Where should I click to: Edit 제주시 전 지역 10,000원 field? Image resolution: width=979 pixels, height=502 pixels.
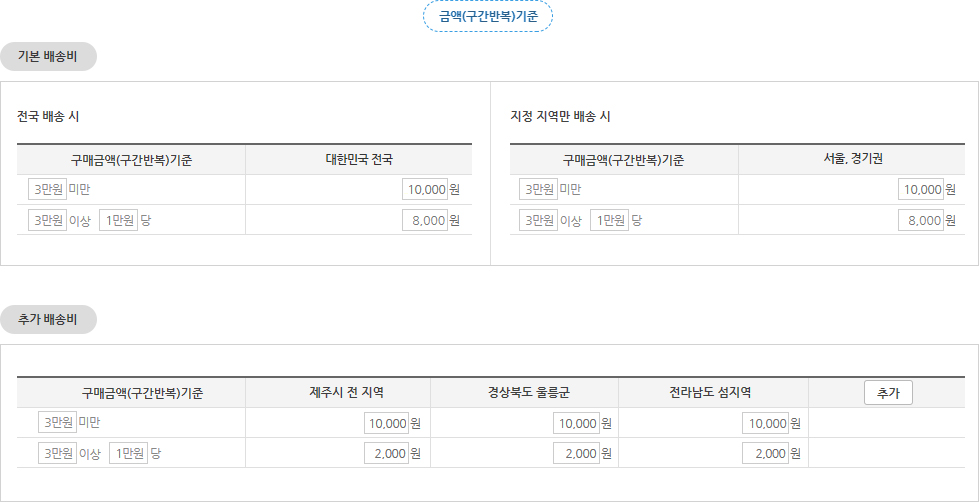coord(386,423)
